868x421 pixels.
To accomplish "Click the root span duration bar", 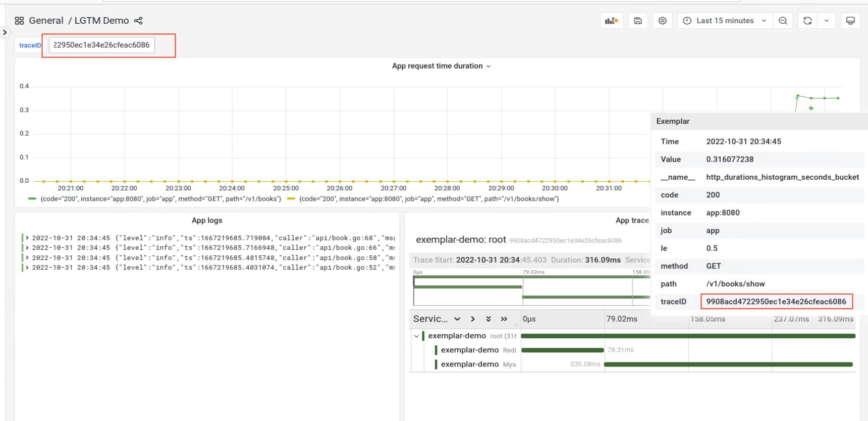I will tap(688, 336).
